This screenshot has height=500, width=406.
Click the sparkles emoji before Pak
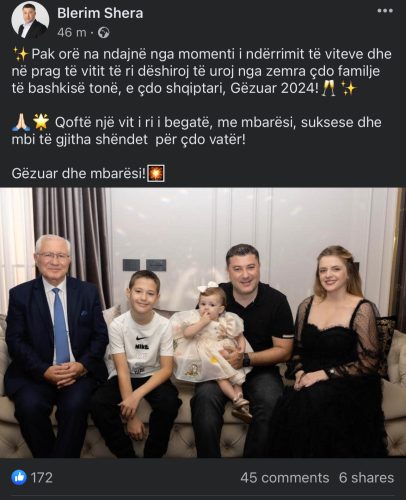coord(21,55)
